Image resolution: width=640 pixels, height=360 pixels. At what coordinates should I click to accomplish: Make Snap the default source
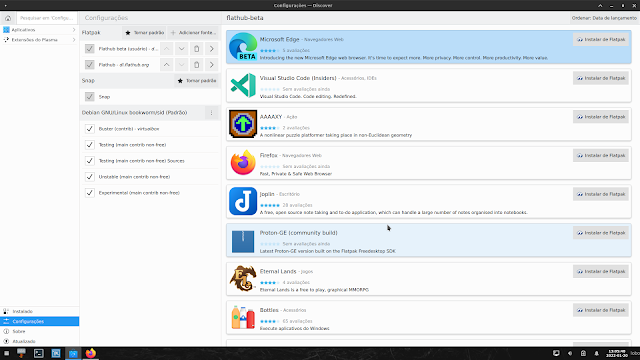pos(197,81)
